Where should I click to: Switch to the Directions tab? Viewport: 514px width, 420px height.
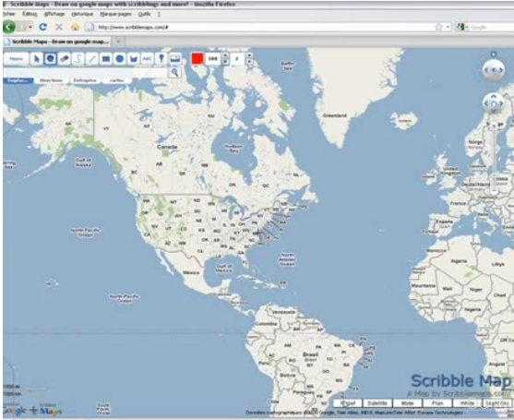pyautogui.click(x=51, y=80)
